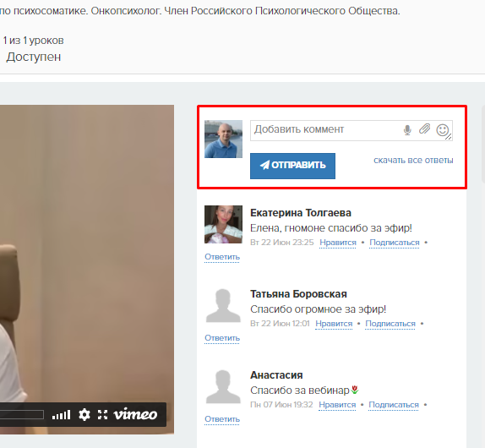Click the name Татьяна Боровская
485x448 pixels.
(x=298, y=294)
